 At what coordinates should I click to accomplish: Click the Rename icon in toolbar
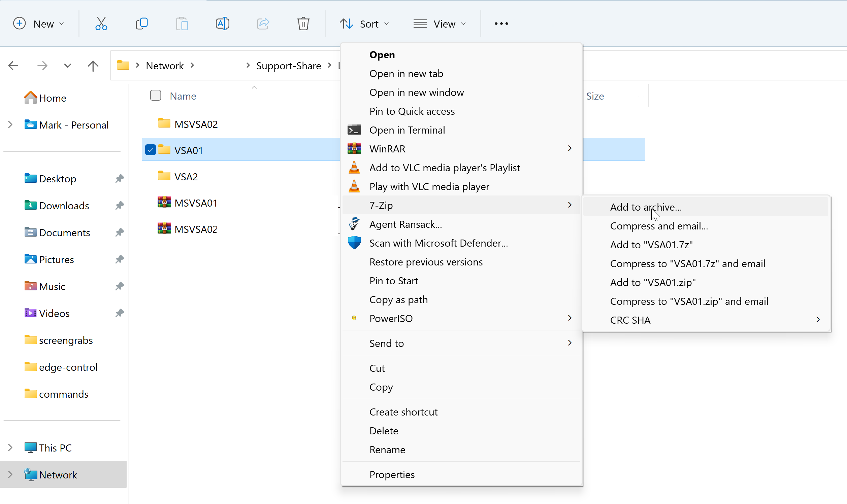[222, 24]
